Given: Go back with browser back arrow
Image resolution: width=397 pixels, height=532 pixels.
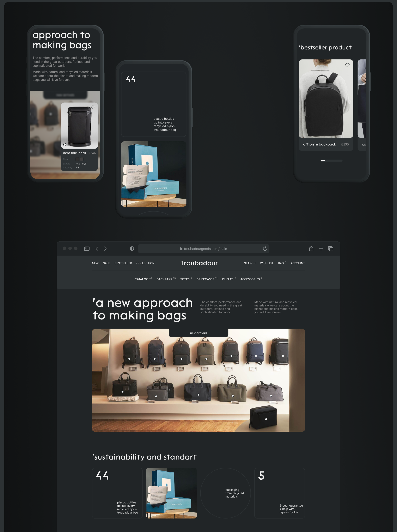Looking at the screenshot, I should 97,249.
